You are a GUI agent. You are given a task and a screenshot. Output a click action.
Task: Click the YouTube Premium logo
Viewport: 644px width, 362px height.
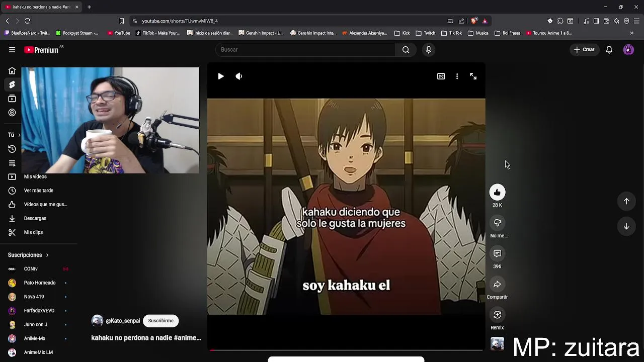(41, 50)
